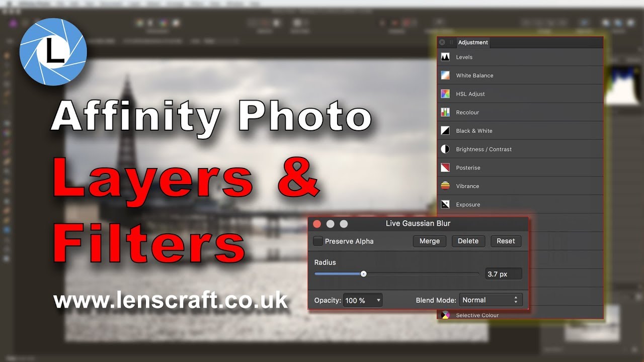The height and width of the screenshot is (362, 644).
Task: Select the HSL Adjust adjustment
Action: click(521, 94)
